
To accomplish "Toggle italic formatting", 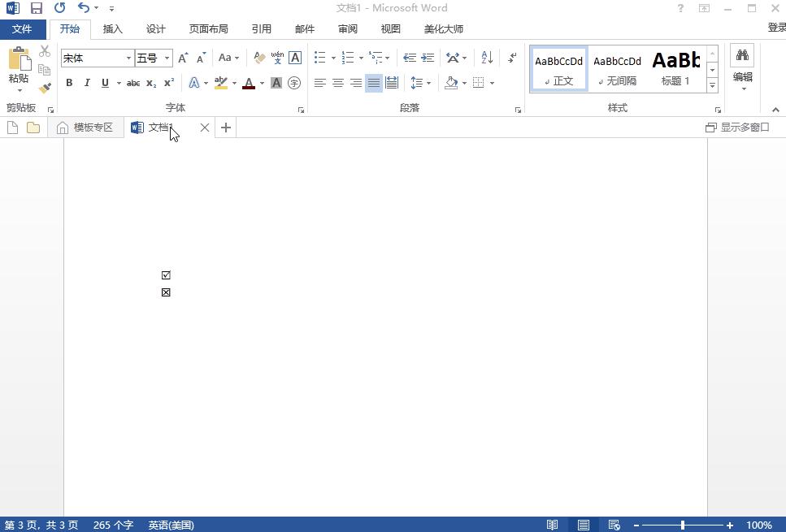I will pyautogui.click(x=87, y=82).
